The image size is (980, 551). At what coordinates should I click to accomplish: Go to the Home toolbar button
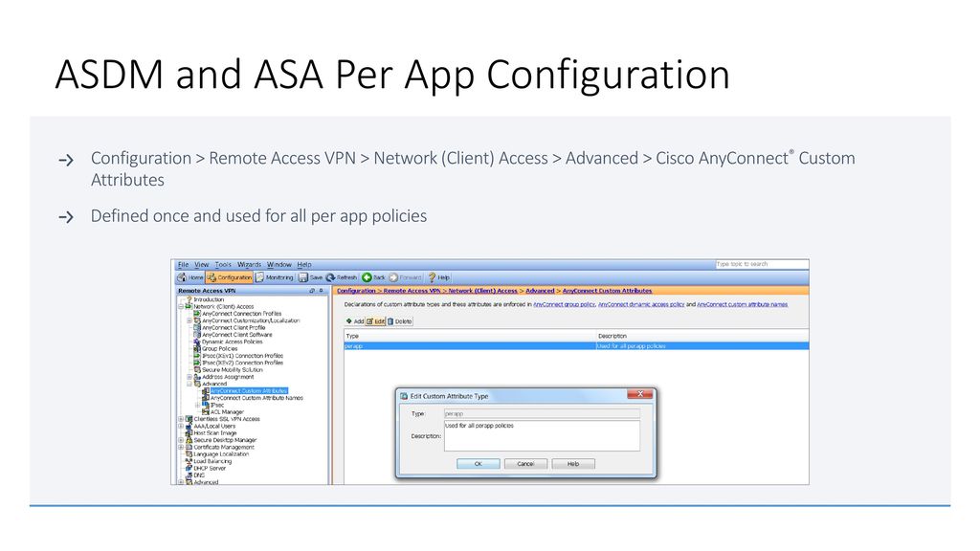point(190,277)
